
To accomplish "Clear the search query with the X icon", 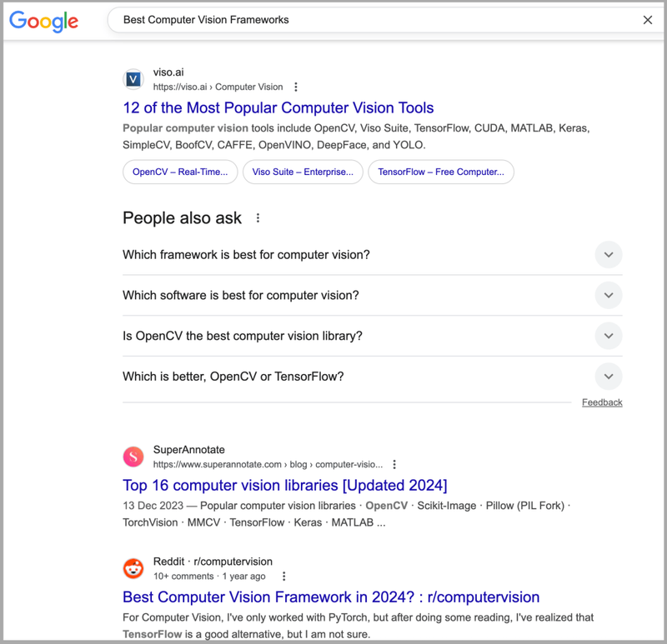I will click(648, 19).
